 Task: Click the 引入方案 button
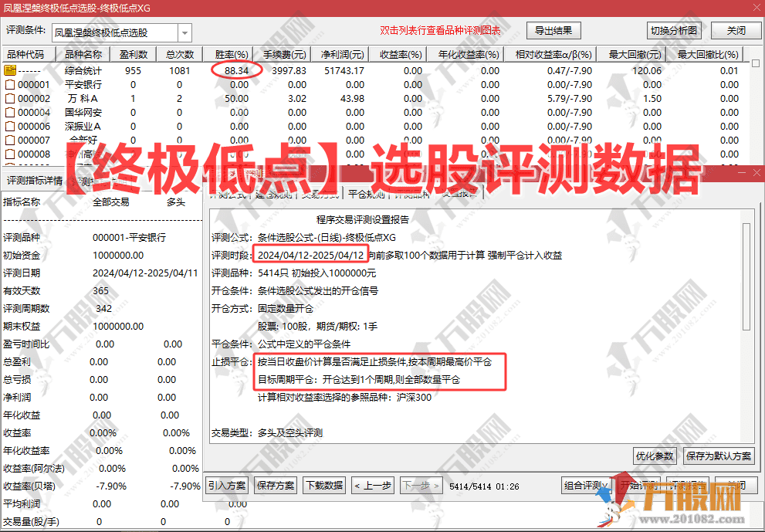click(x=227, y=486)
